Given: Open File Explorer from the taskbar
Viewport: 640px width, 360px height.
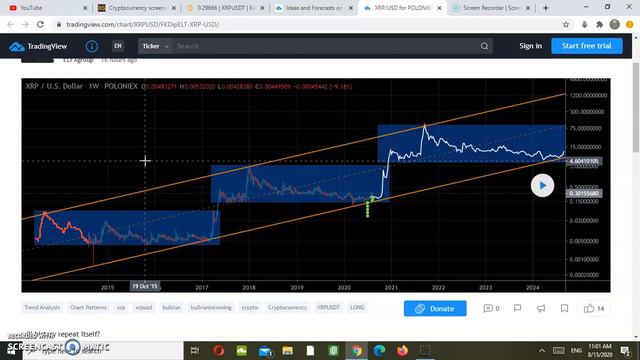Looking at the screenshot, I should tap(287, 351).
